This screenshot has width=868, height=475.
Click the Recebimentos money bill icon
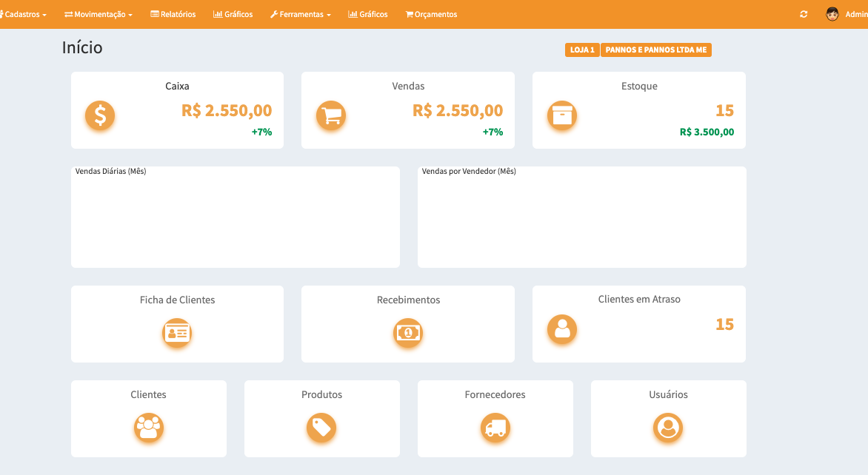click(408, 333)
